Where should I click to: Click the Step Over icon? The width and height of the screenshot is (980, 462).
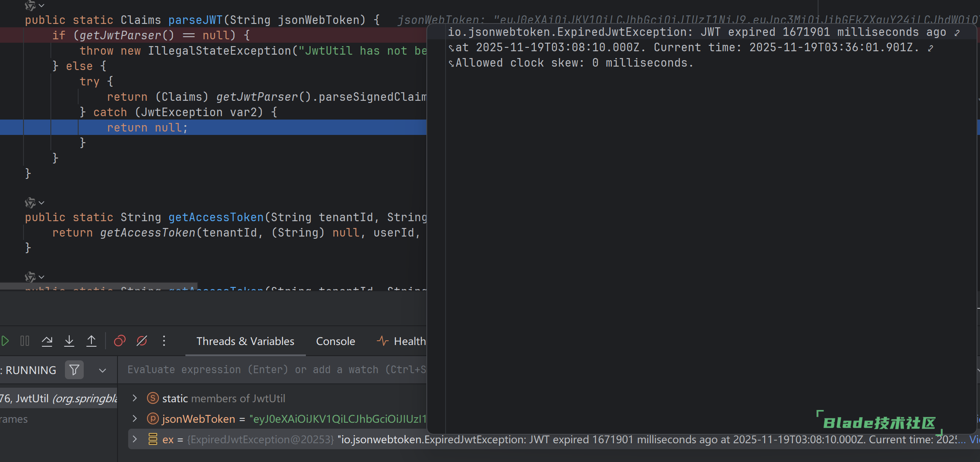47,341
